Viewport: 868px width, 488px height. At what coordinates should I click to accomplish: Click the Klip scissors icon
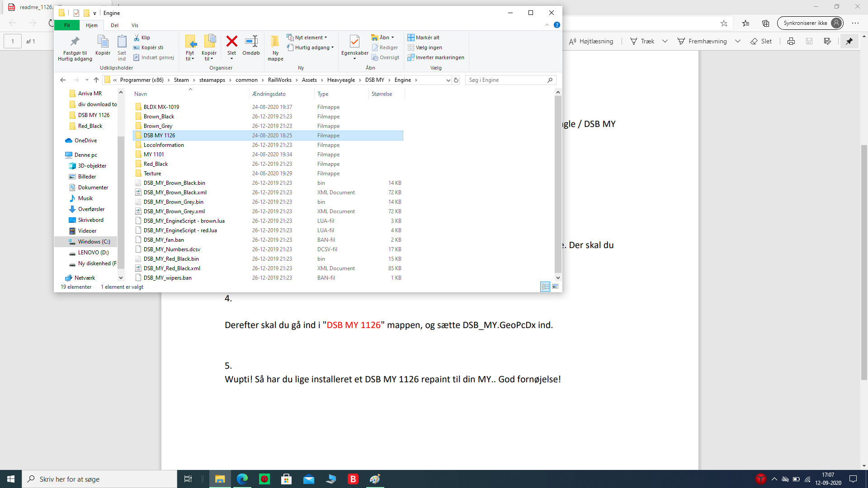click(137, 38)
